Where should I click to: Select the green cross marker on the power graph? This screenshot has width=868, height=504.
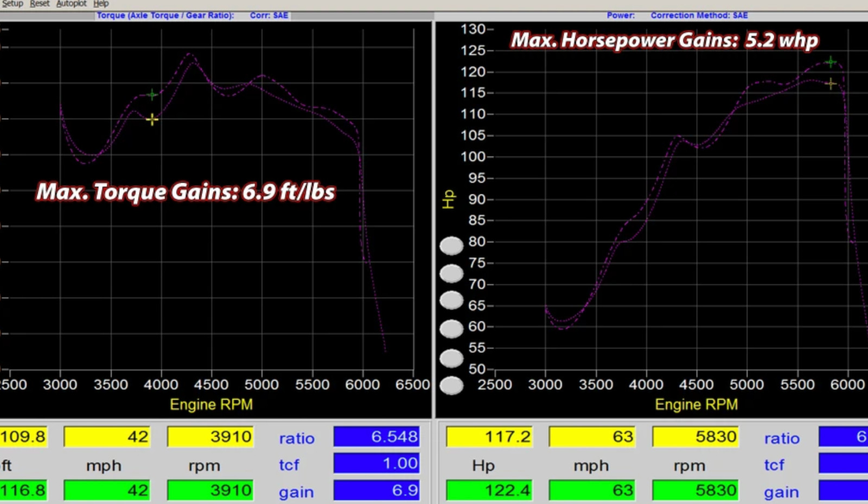pyautogui.click(x=831, y=62)
